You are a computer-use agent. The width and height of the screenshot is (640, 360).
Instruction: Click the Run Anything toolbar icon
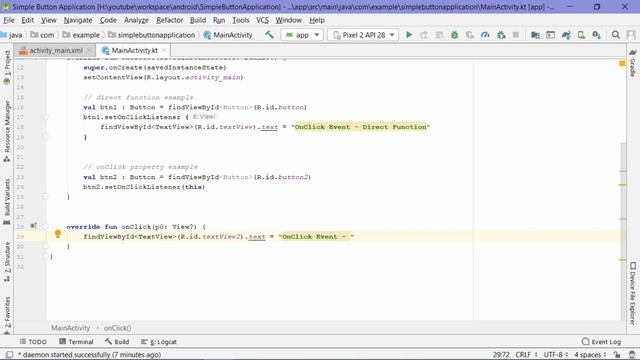tap(551, 35)
